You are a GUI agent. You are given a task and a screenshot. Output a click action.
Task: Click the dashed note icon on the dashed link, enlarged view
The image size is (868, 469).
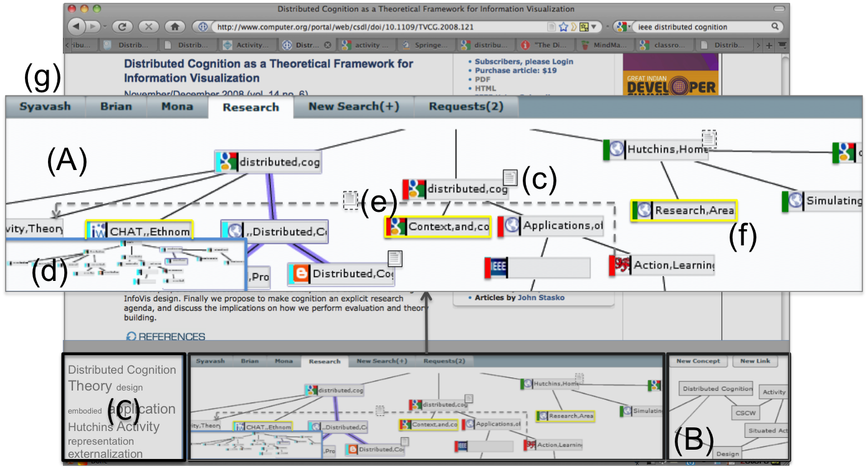[350, 199]
